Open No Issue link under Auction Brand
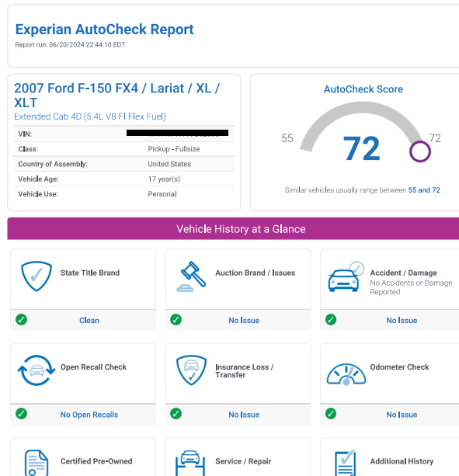This screenshot has width=459, height=476. [x=244, y=320]
